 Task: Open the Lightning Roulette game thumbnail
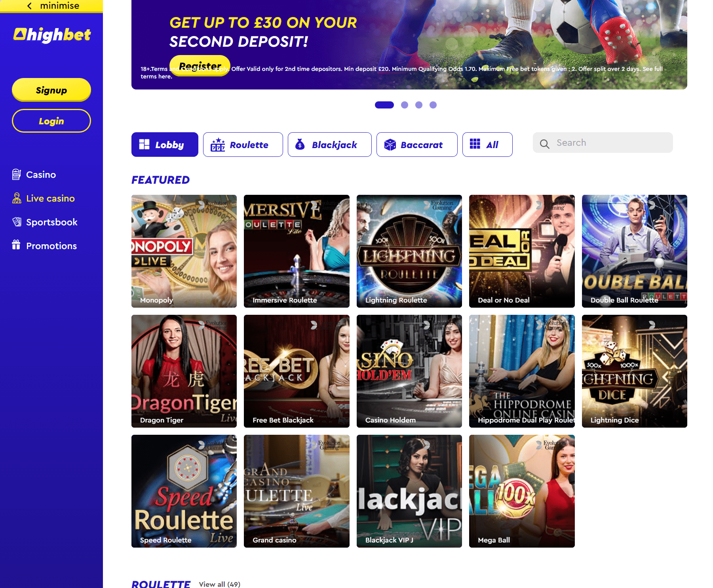click(x=409, y=251)
